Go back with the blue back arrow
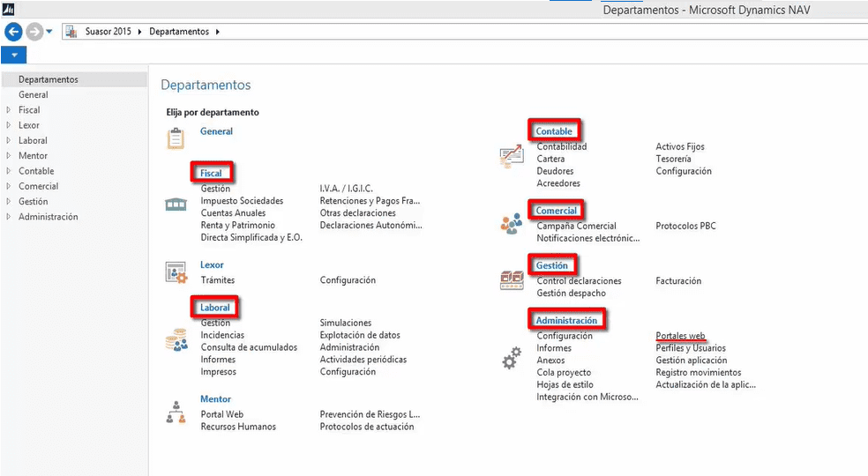 [14, 32]
